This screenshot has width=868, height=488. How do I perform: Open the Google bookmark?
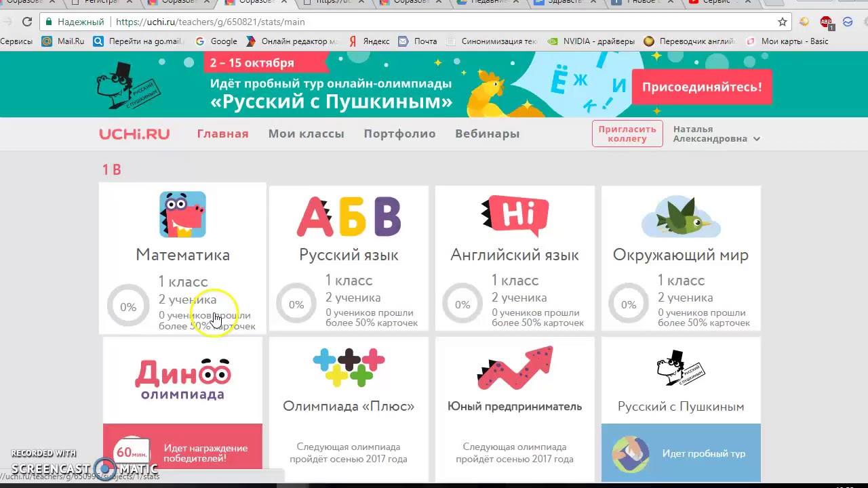(x=216, y=41)
